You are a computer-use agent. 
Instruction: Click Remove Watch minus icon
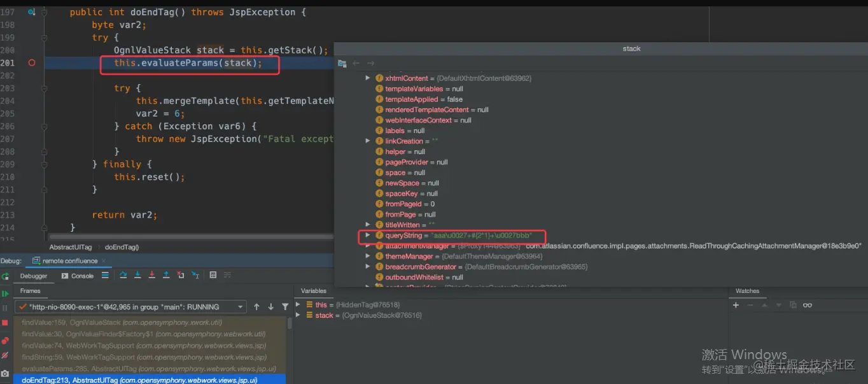click(x=750, y=305)
